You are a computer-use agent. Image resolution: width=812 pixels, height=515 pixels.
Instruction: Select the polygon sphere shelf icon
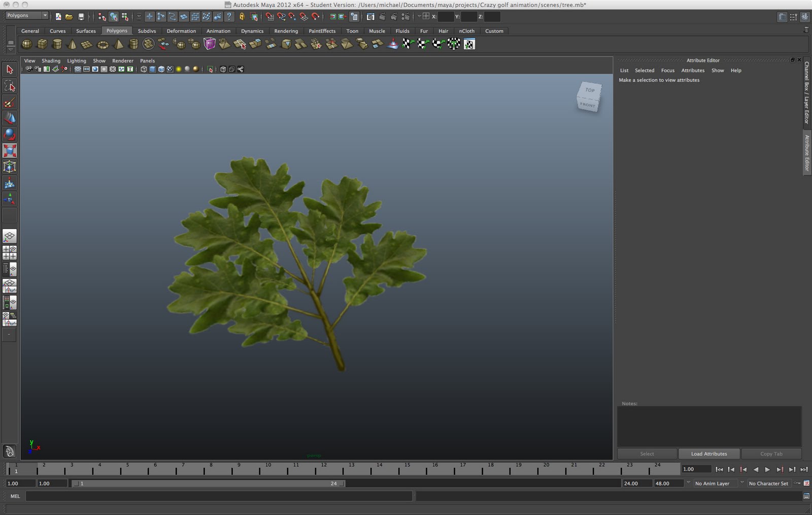pyautogui.click(x=26, y=44)
